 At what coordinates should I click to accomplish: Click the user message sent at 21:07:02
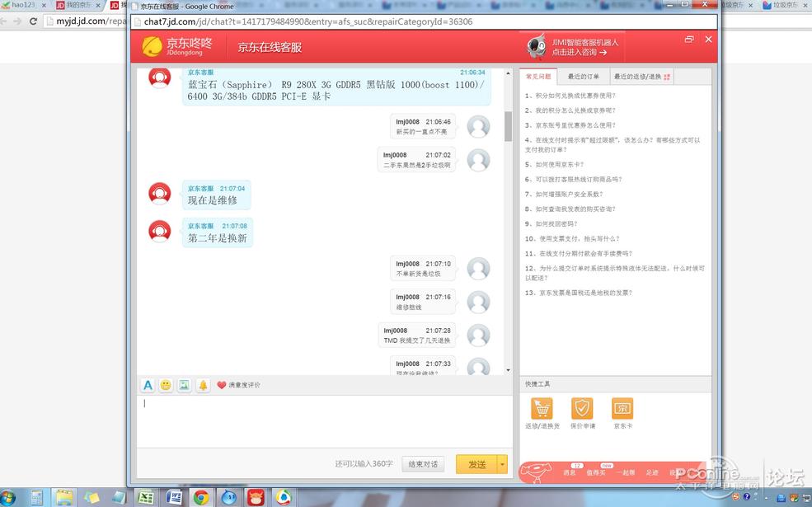pos(417,160)
